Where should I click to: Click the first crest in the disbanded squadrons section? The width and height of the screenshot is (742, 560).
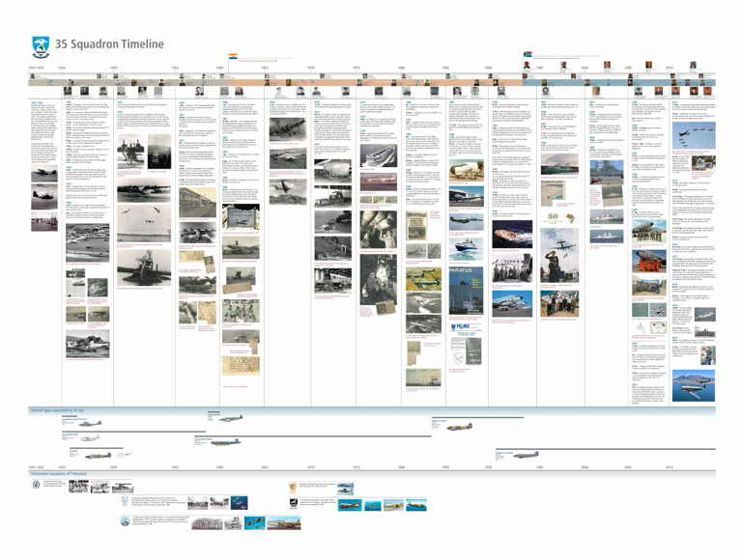(x=35, y=486)
